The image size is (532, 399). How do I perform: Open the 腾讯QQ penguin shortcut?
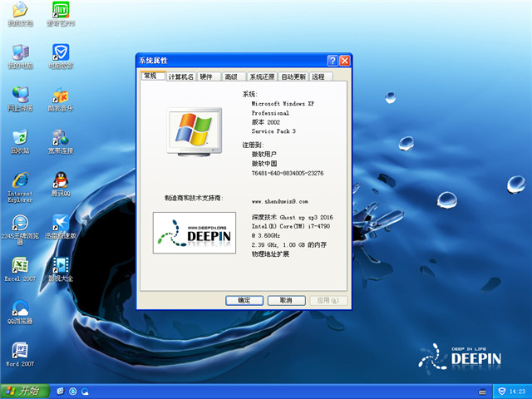(61, 185)
